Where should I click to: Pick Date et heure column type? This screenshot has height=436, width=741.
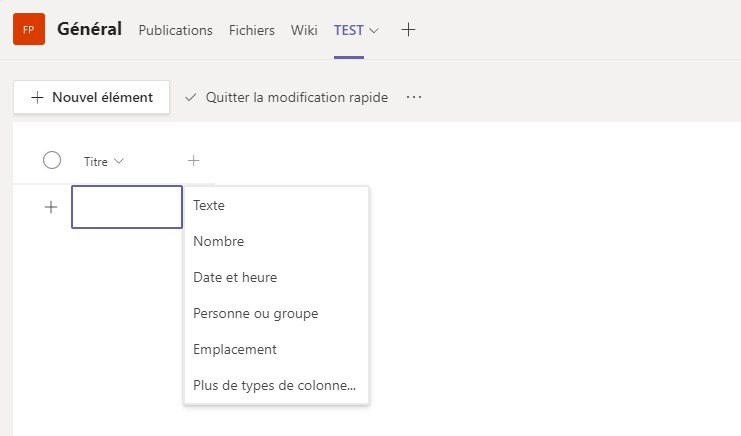point(235,277)
